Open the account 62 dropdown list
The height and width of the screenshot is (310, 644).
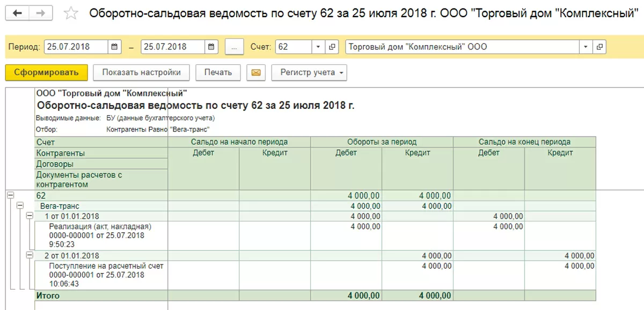(318, 47)
